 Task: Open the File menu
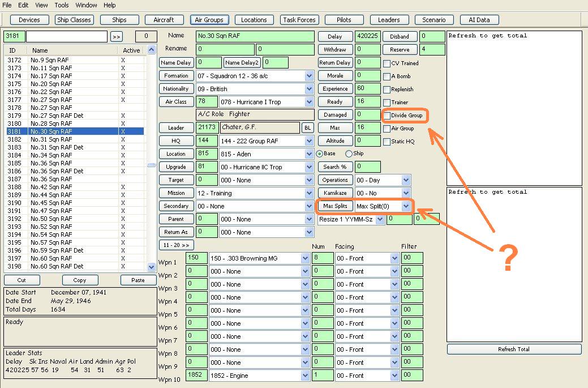pyautogui.click(x=7, y=5)
